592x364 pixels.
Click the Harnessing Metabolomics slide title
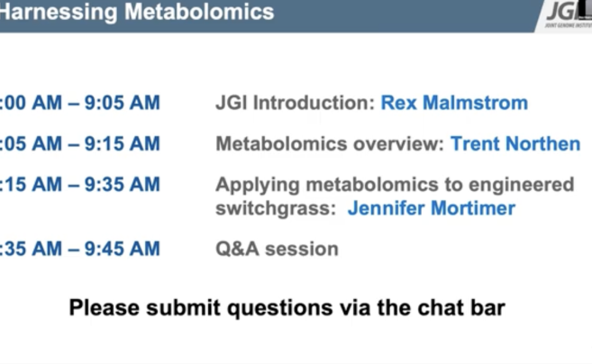[137, 12]
